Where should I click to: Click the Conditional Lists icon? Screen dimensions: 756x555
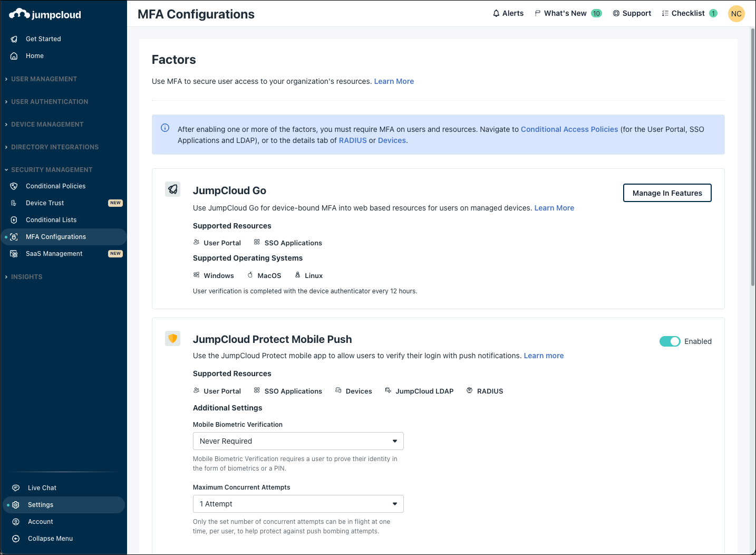[x=14, y=220]
